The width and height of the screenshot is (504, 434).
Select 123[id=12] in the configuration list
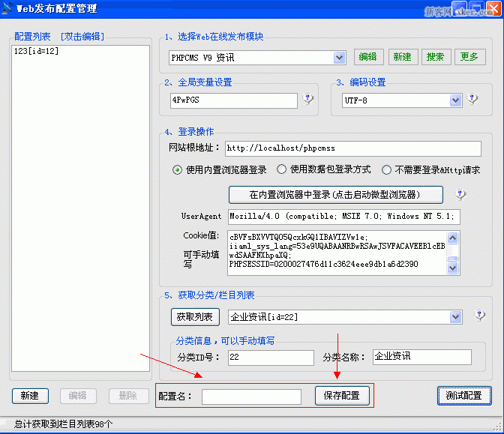(36, 51)
